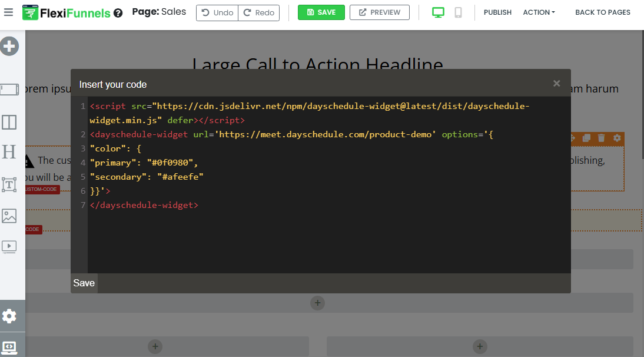Click the FlexiFunnels logo
The height and width of the screenshot is (357, 644).
(66, 13)
